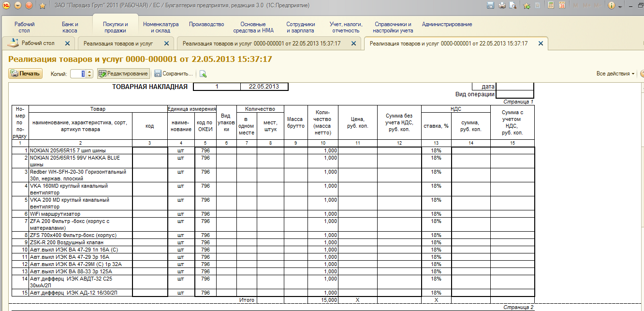This screenshot has height=311, width=644.
Task: Click the Печать button
Action: point(26,74)
